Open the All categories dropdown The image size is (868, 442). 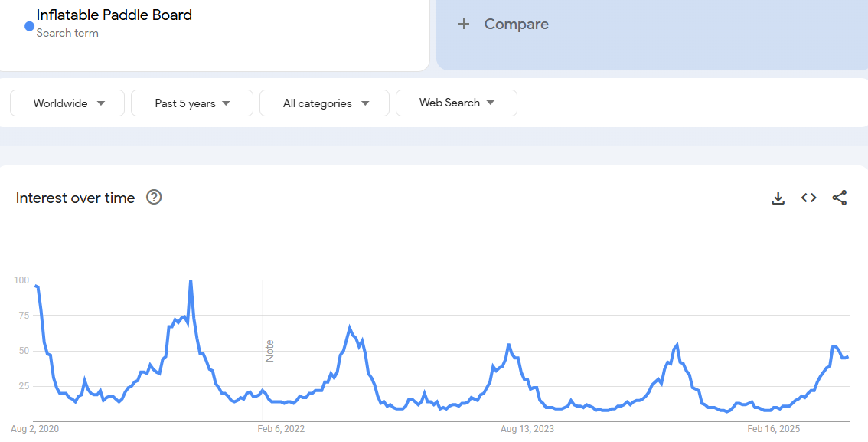pos(325,103)
